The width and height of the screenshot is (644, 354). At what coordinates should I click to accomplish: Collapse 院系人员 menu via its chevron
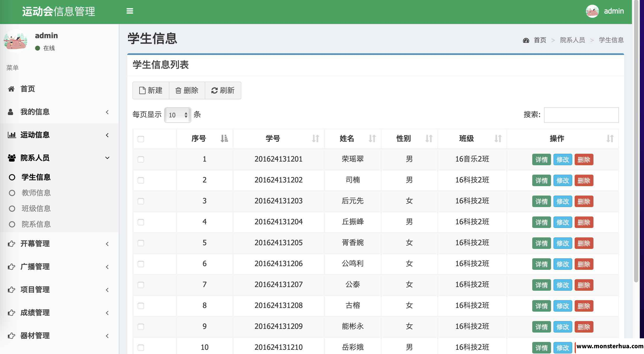tap(107, 158)
